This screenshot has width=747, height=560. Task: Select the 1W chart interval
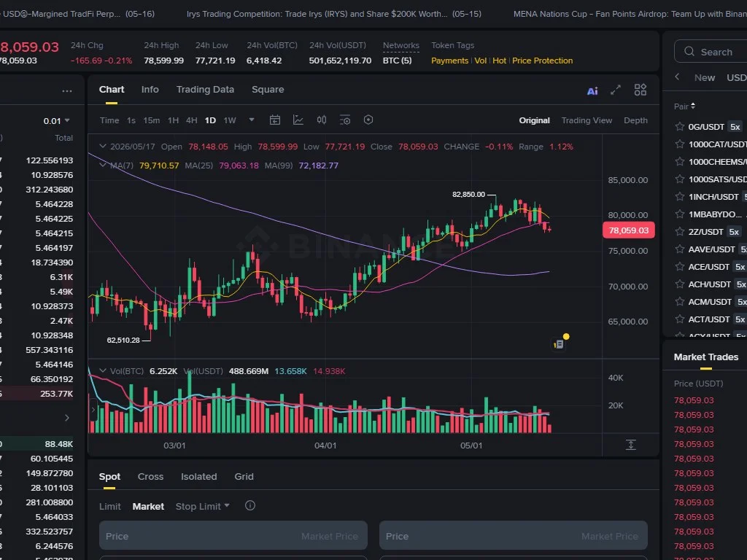click(230, 120)
